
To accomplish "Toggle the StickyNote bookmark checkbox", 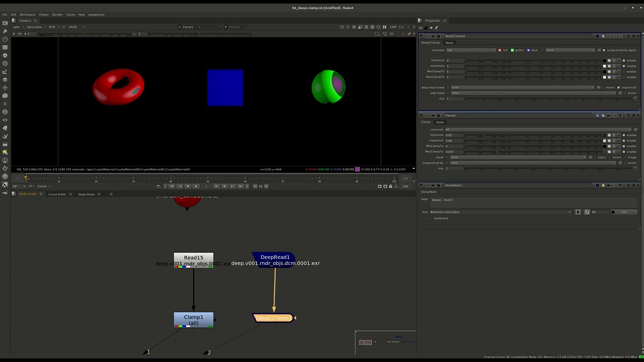I will (431, 218).
